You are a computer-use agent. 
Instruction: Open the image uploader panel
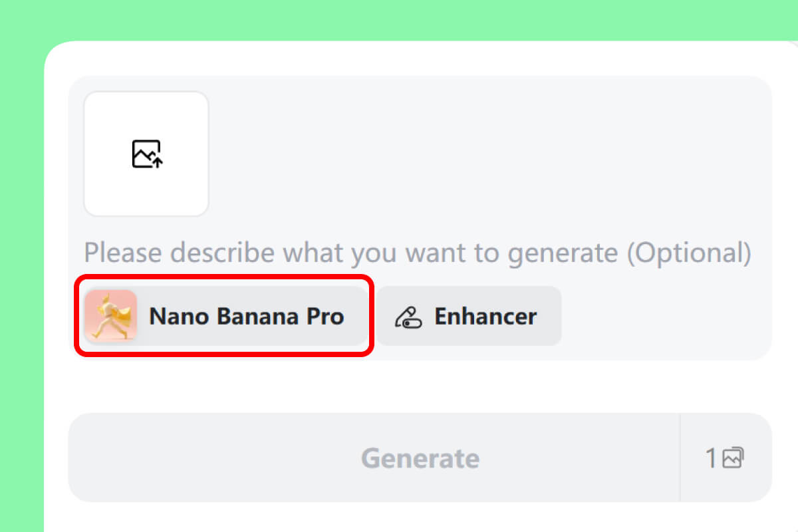[x=146, y=154]
